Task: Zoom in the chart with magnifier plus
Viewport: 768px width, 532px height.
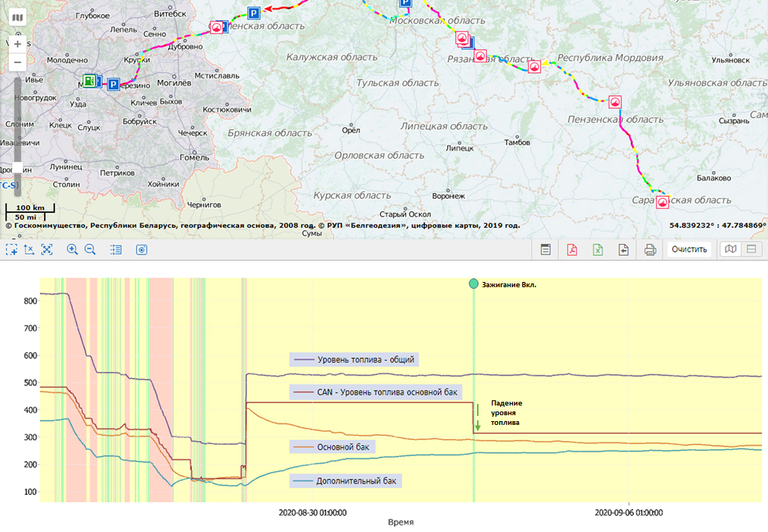Action: [72, 250]
